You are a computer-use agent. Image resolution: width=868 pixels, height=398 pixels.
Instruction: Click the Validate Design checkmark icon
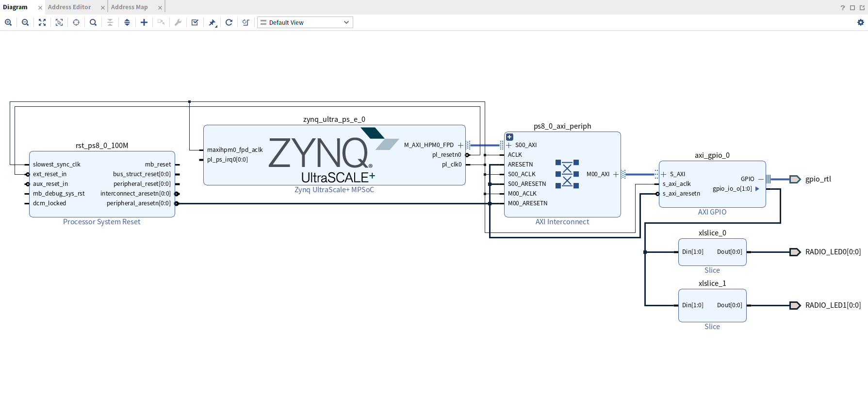195,22
